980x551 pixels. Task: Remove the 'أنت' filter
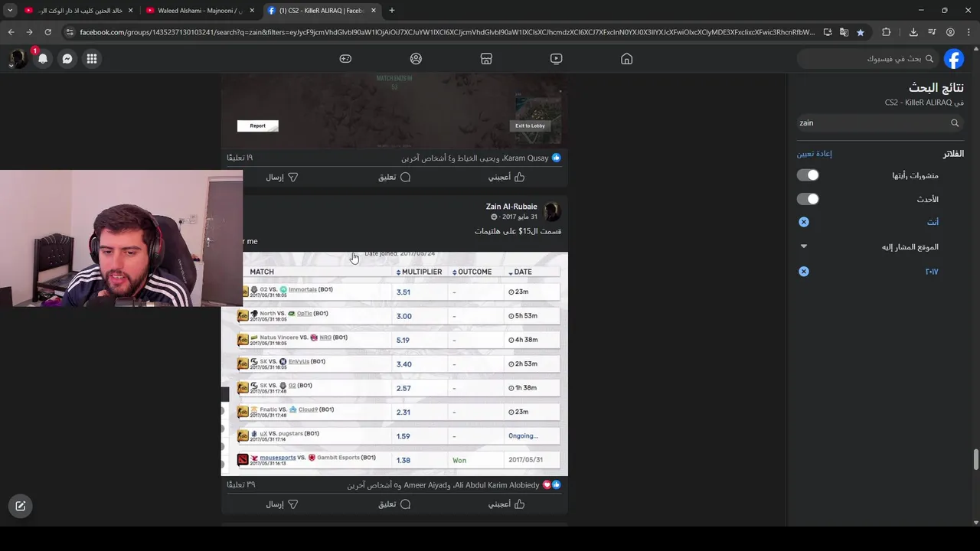tap(804, 222)
